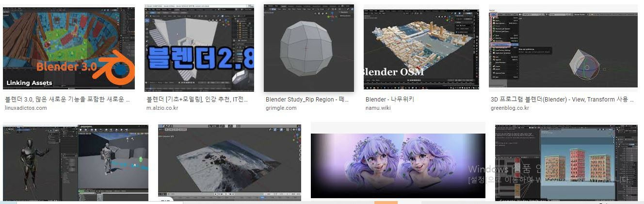Image resolution: width=644 pixels, height=204 pixels.
Task: Visit the namu.wiki source link
Action: tap(379, 108)
